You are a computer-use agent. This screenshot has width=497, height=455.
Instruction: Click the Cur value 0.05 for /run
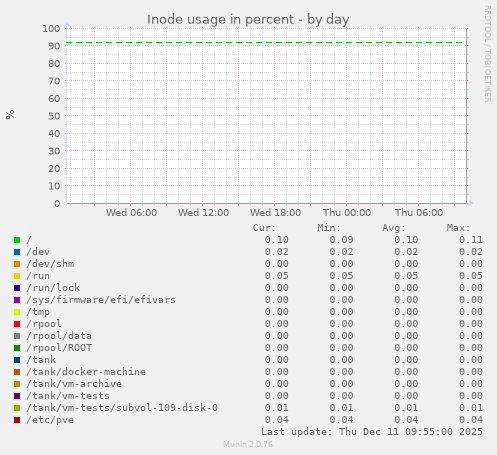click(x=277, y=276)
